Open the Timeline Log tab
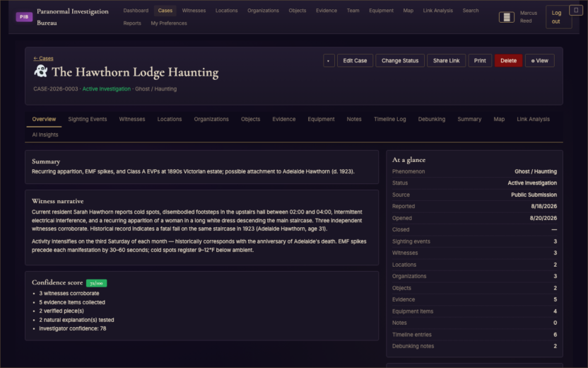This screenshot has width=588, height=368. tap(389, 119)
